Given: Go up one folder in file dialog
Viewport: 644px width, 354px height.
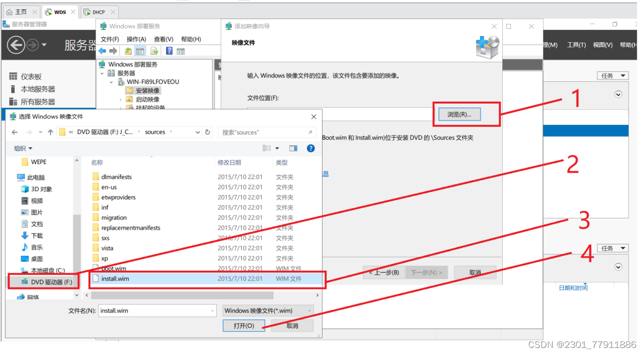Looking at the screenshot, I should [50, 132].
